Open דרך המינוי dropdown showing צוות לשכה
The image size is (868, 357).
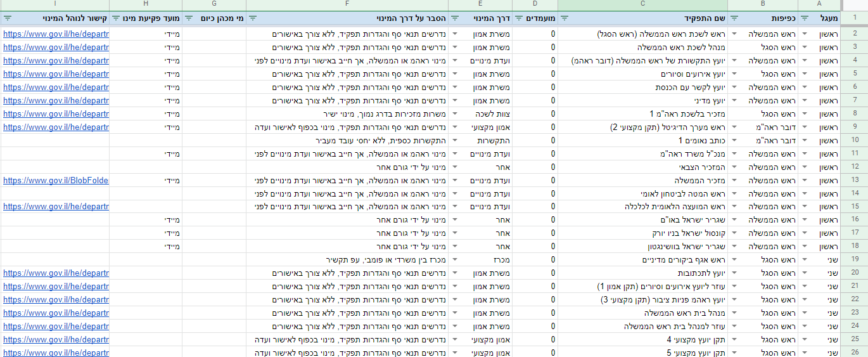(455, 114)
